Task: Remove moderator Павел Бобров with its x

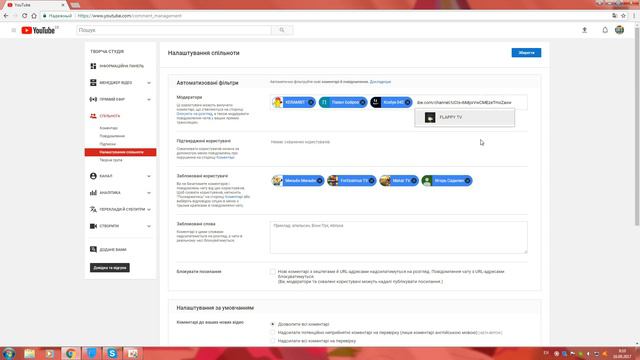Action: click(x=362, y=102)
